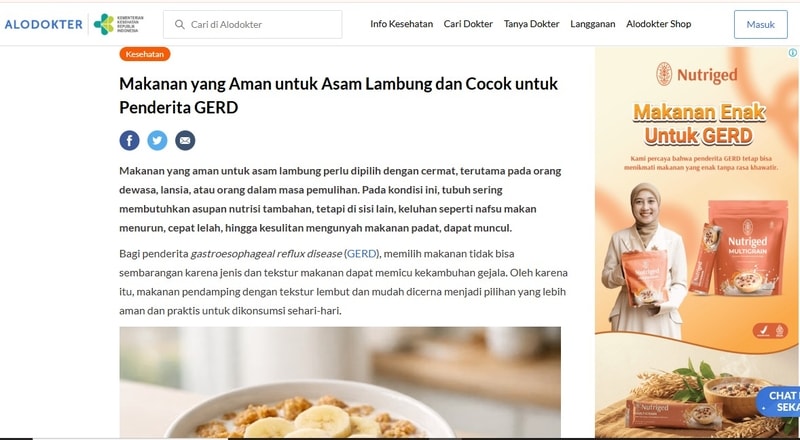
Task: Share article via Twitter icon
Action: [157, 140]
